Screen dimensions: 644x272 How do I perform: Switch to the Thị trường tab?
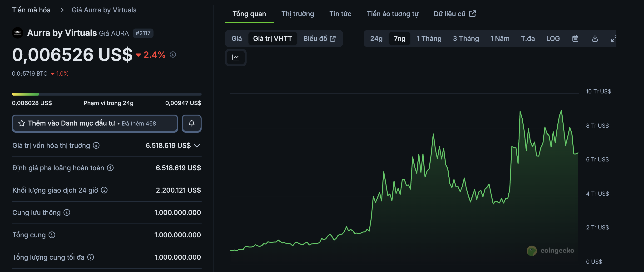(x=297, y=14)
